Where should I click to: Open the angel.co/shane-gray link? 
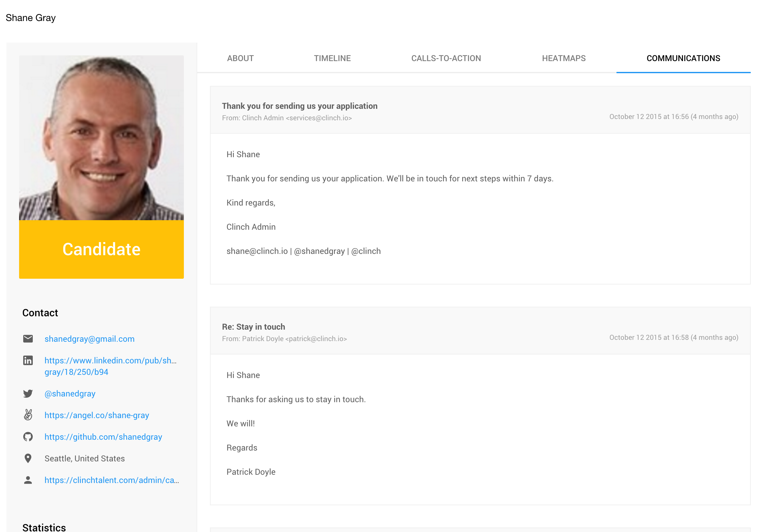pos(97,415)
